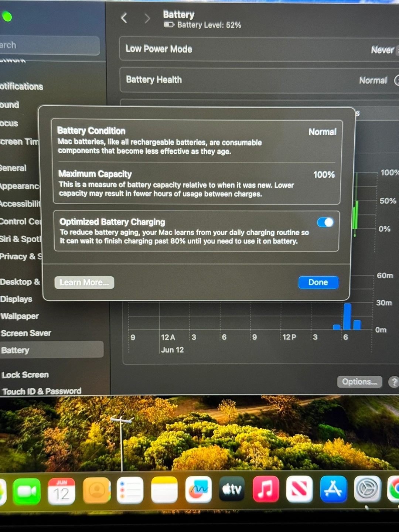Viewport: 399px width, 532px height.
Task: Open the Music app
Action: [266, 489]
